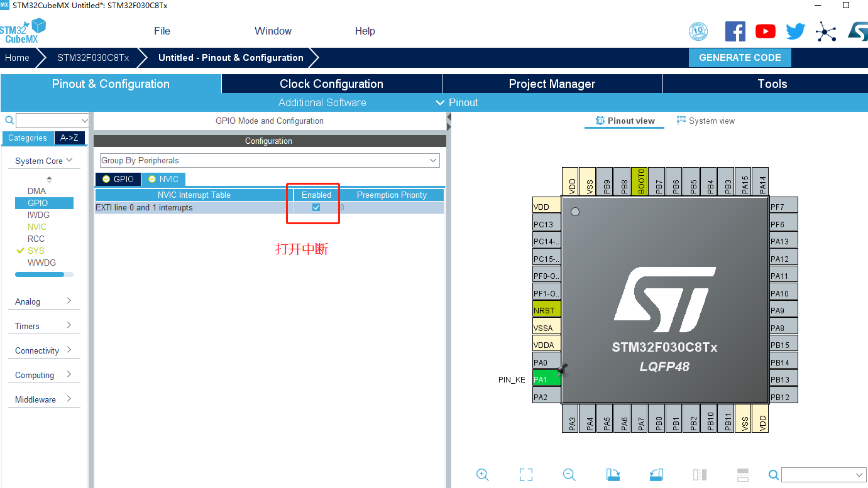Open the File menu
The image size is (868, 488).
162,31
